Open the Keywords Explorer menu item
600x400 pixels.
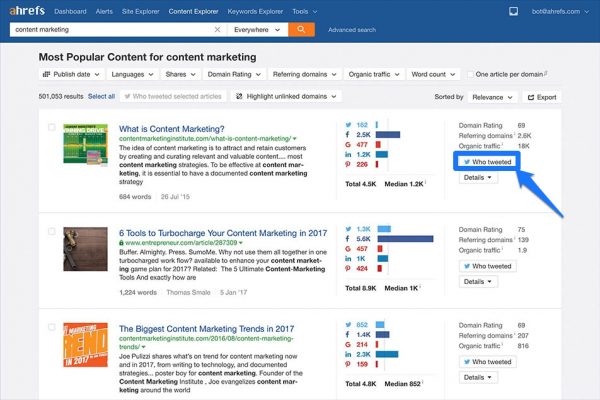[x=254, y=11]
